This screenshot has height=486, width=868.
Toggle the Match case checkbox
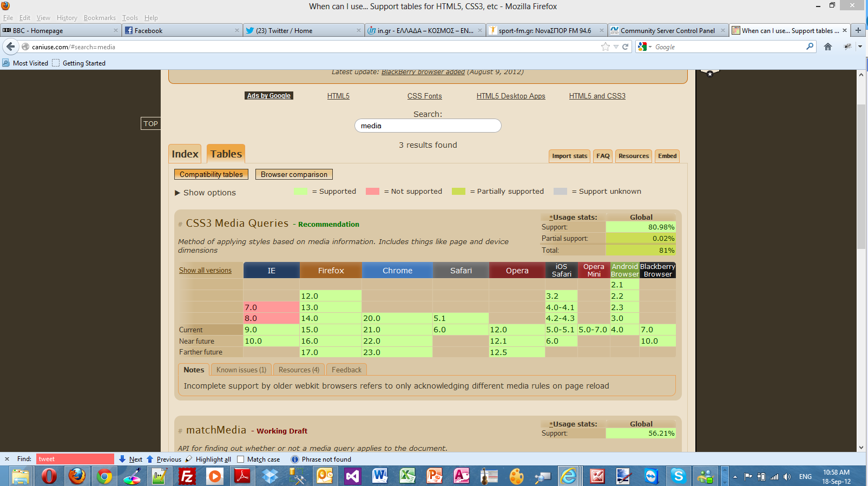[x=241, y=459]
